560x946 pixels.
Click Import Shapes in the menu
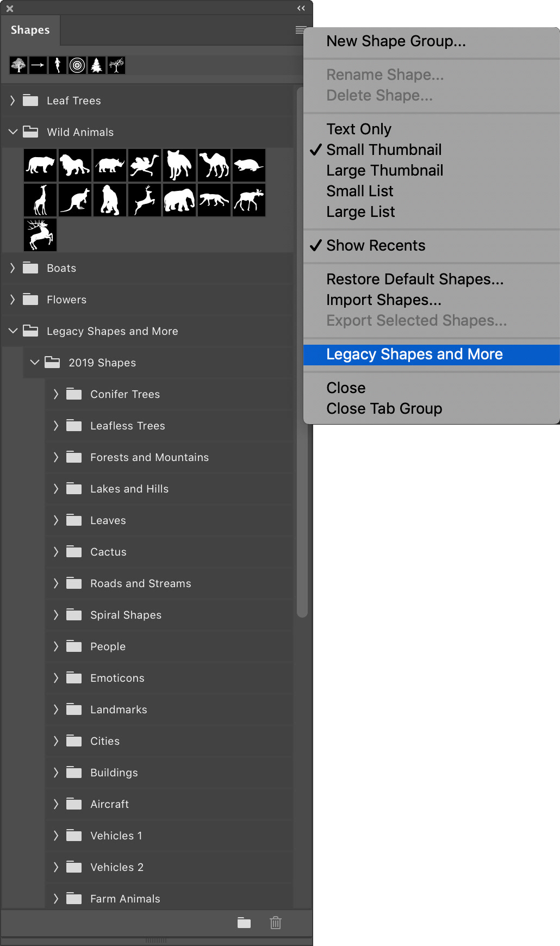pos(383,300)
